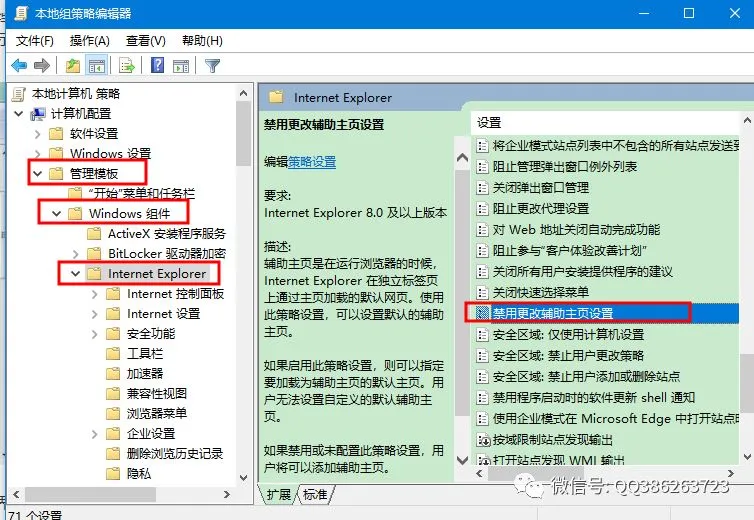Viewport: 754px width, 520px height.
Task: Toggle the Show/Hide action pane icon
Action: click(181, 66)
